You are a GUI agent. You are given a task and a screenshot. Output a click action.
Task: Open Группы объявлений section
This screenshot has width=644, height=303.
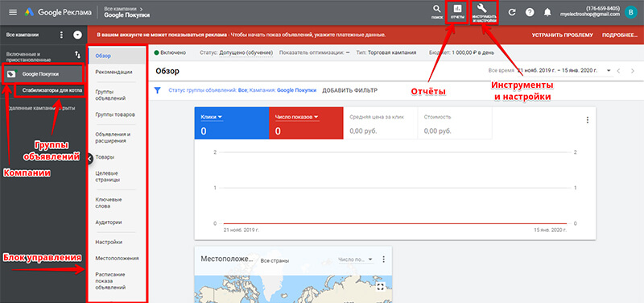click(x=110, y=95)
